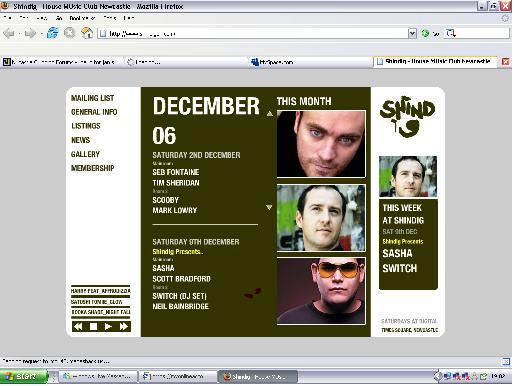
Task: Click the browser Forward arrow button
Action: tap(30, 33)
